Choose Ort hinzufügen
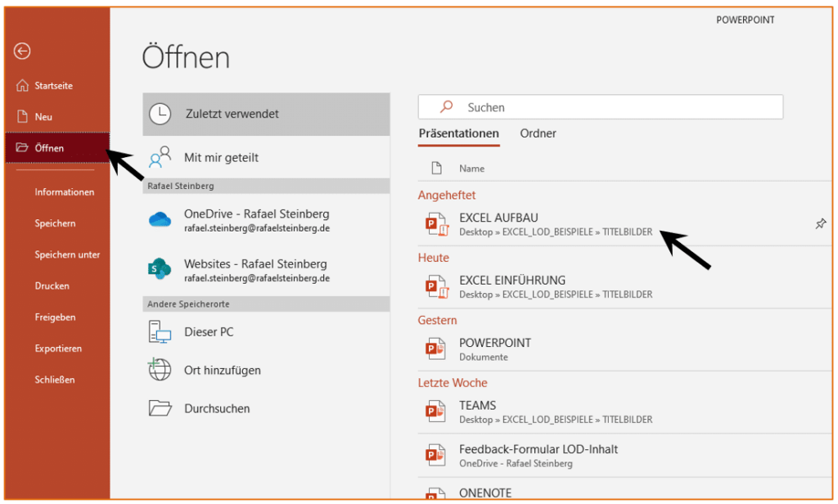The image size is (838, 504). (x=266, y=370)
